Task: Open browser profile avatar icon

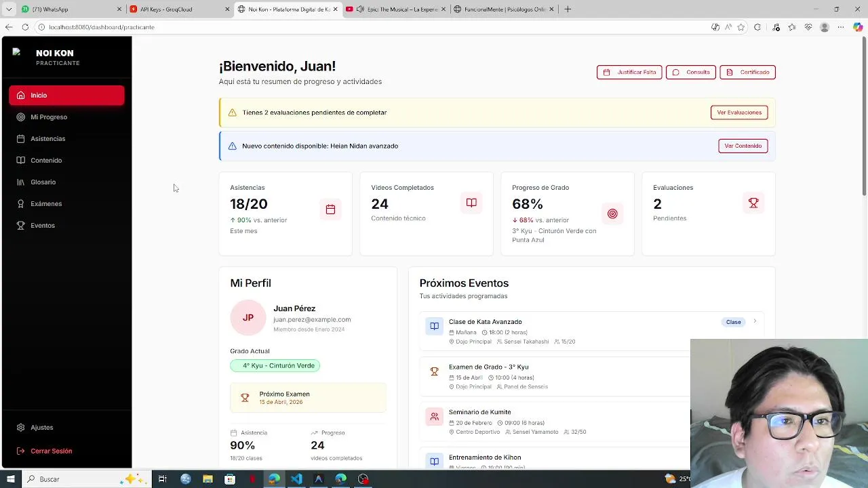Action: (825, 27)
